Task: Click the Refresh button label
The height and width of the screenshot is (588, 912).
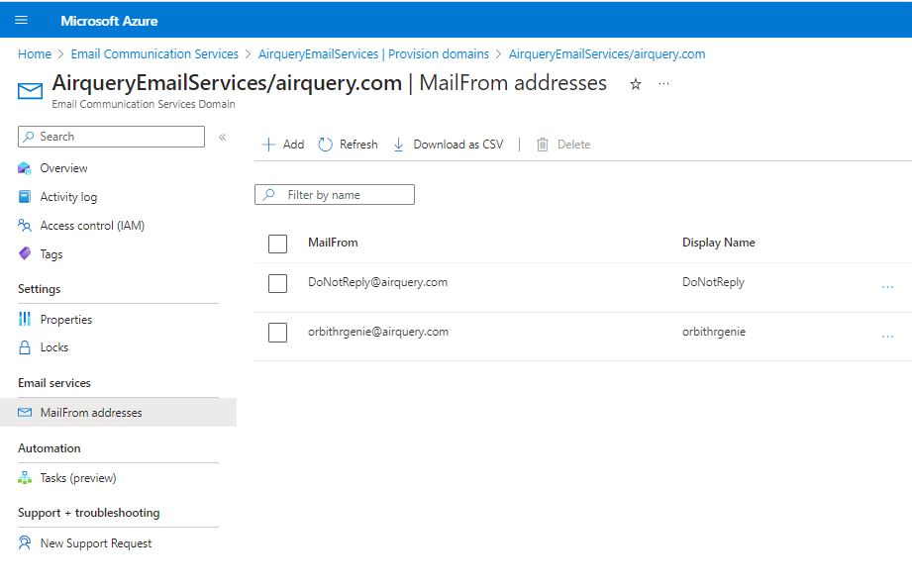Action: point(358,145)
